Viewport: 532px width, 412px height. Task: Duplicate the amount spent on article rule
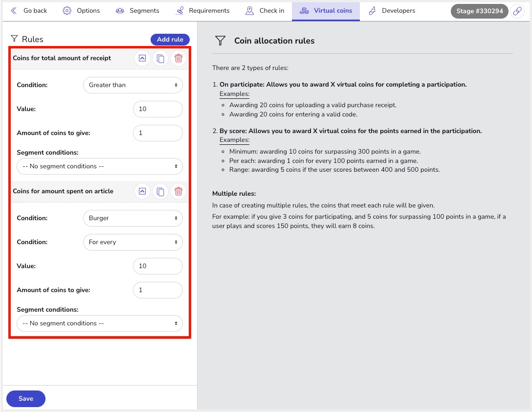pos(160,191)
